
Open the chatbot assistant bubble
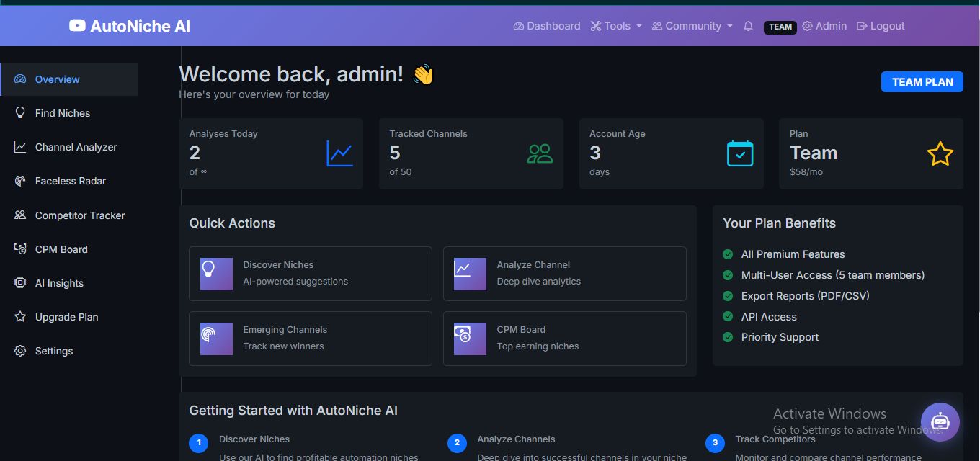[x=940, y=421]
